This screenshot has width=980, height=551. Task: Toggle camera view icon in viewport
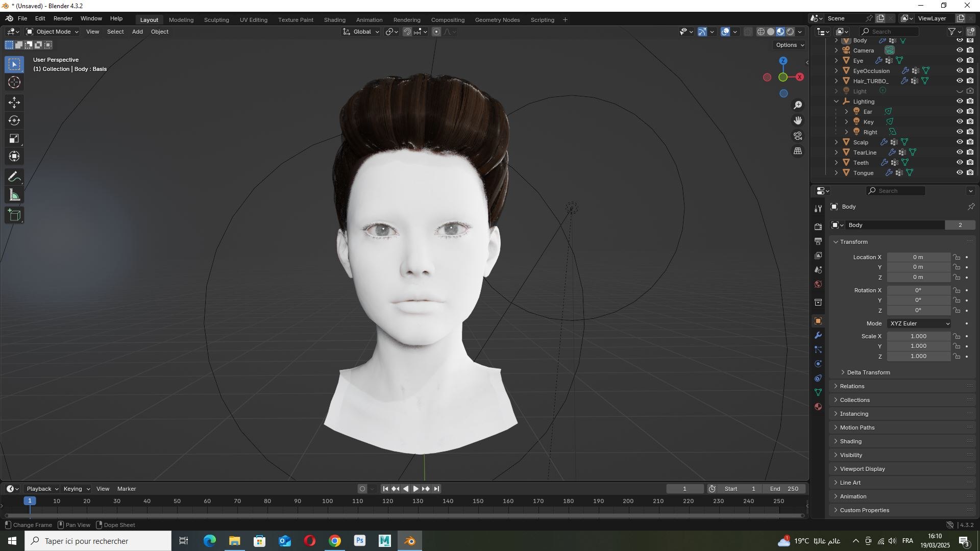pos(798,136)
